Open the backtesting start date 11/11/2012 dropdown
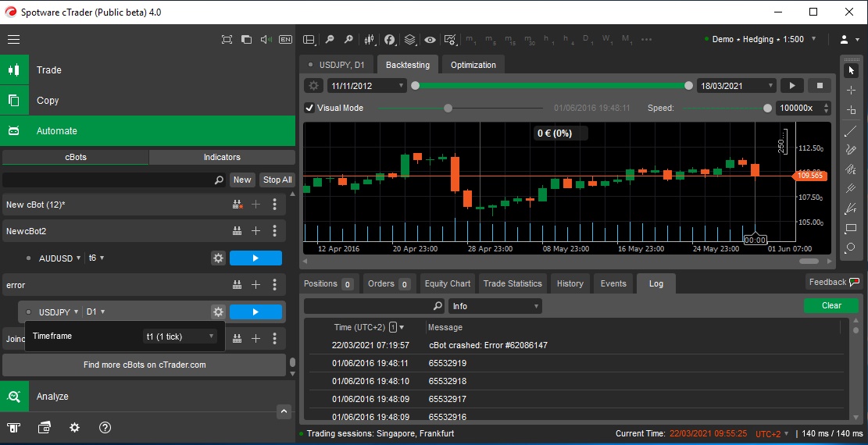 click(x=367, y=86)
